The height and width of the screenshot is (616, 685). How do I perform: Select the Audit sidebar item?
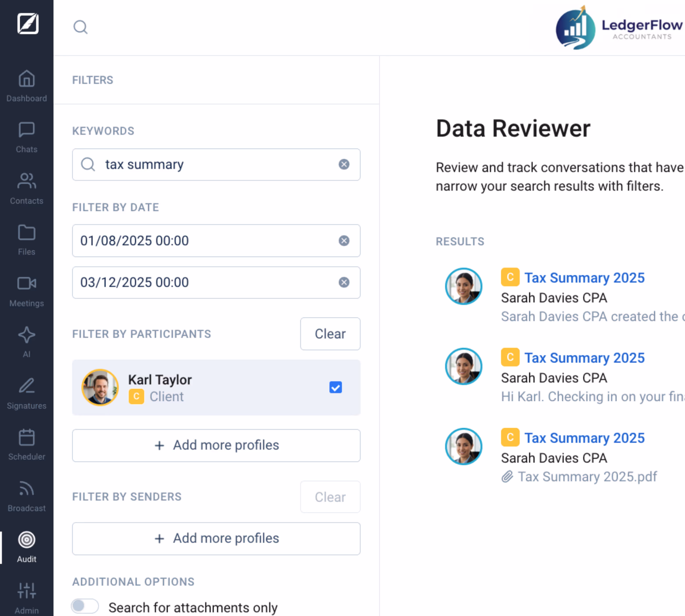pos(26,547)
